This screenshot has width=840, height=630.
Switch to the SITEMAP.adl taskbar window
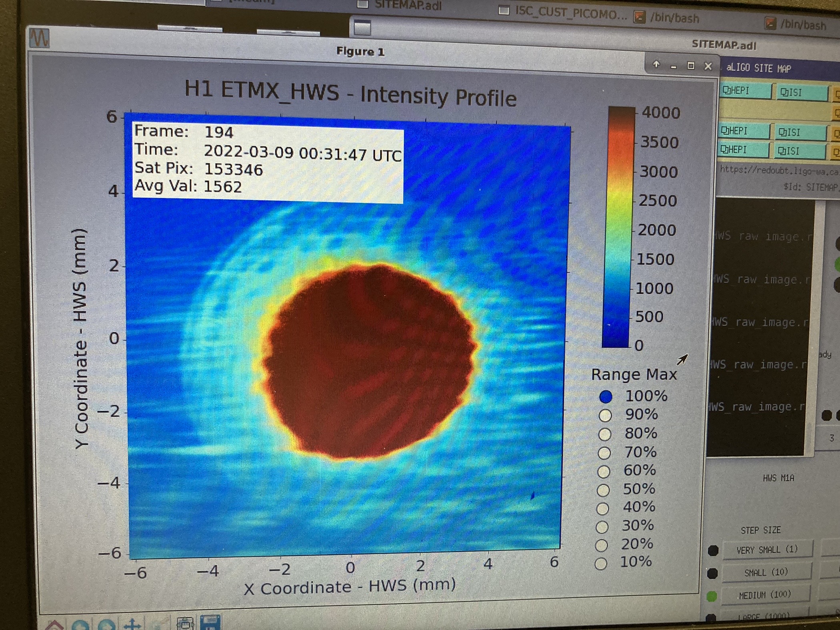400,5
